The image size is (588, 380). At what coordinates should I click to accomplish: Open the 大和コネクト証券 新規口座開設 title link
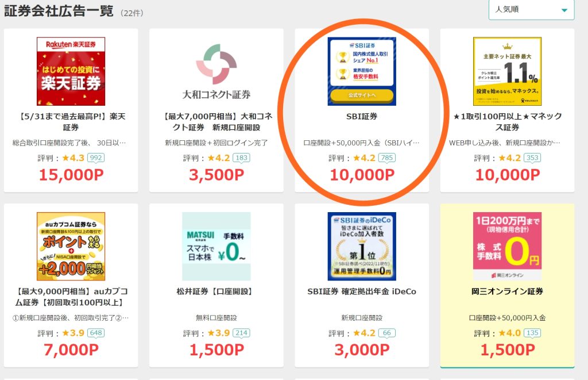click(x=216, y=122)
